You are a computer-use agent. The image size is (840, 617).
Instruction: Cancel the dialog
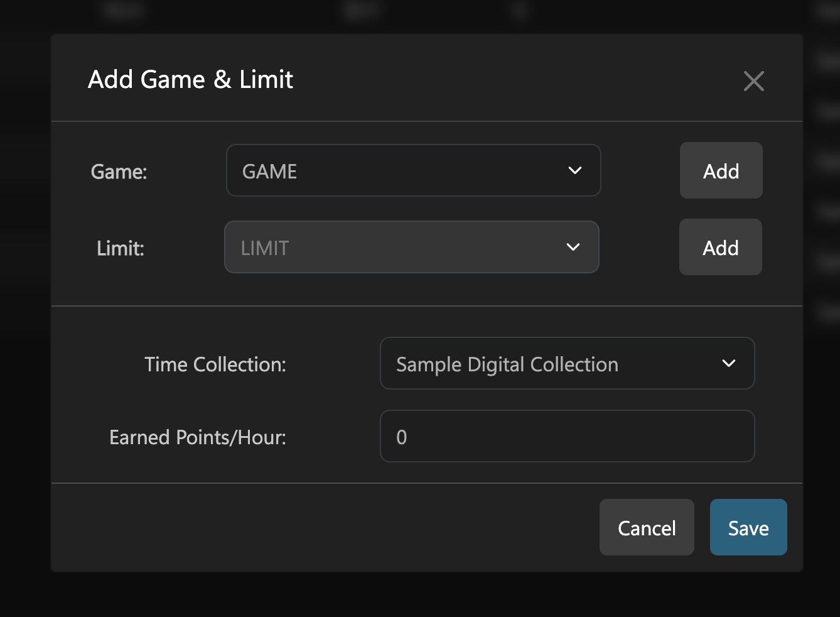pyautogui.click(x=646, y=528)
